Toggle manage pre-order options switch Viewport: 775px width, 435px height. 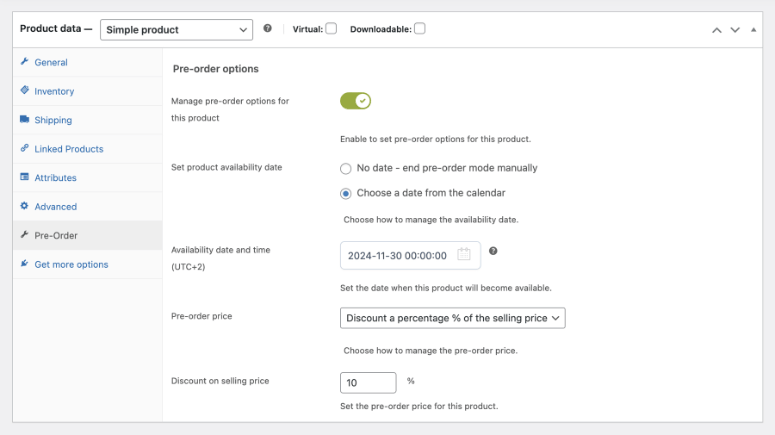point(355,101)
